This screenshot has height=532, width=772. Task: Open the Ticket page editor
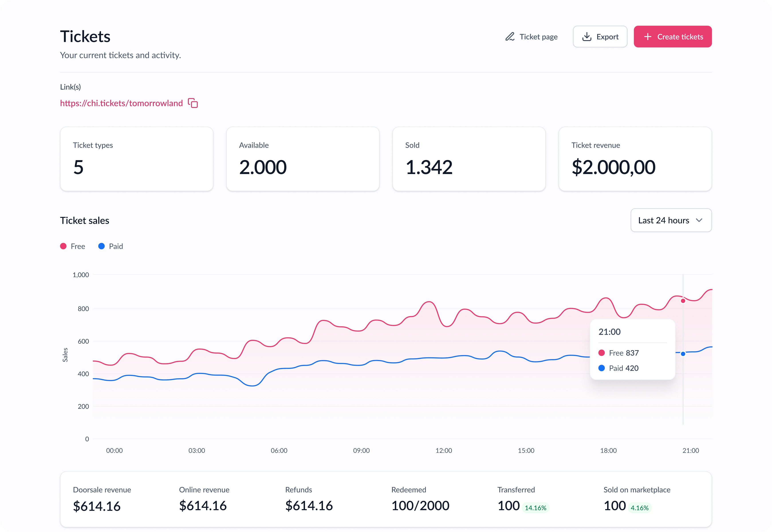tap(538, 37)
